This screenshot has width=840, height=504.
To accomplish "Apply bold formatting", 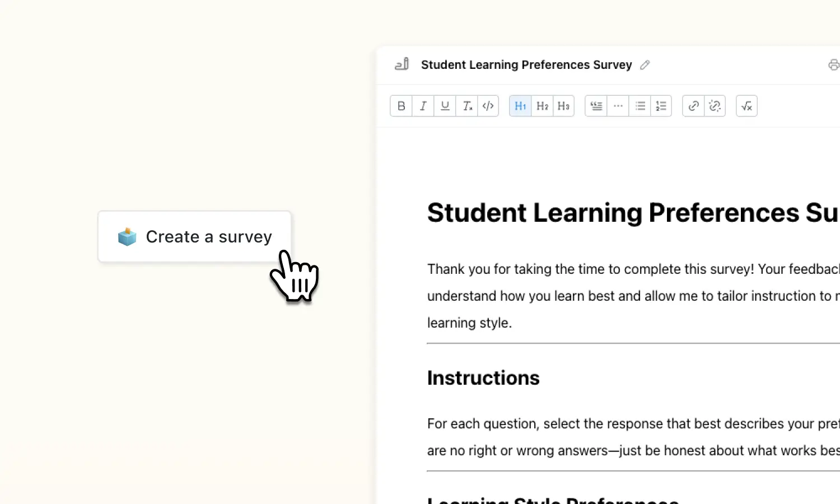I will pyautogui.click(x=401, y=106).
